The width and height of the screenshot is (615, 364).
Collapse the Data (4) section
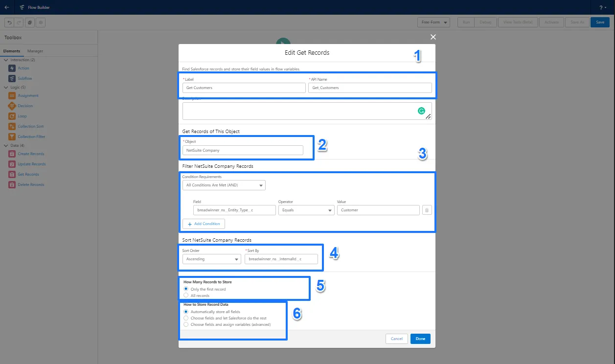[x=6, y=145]
